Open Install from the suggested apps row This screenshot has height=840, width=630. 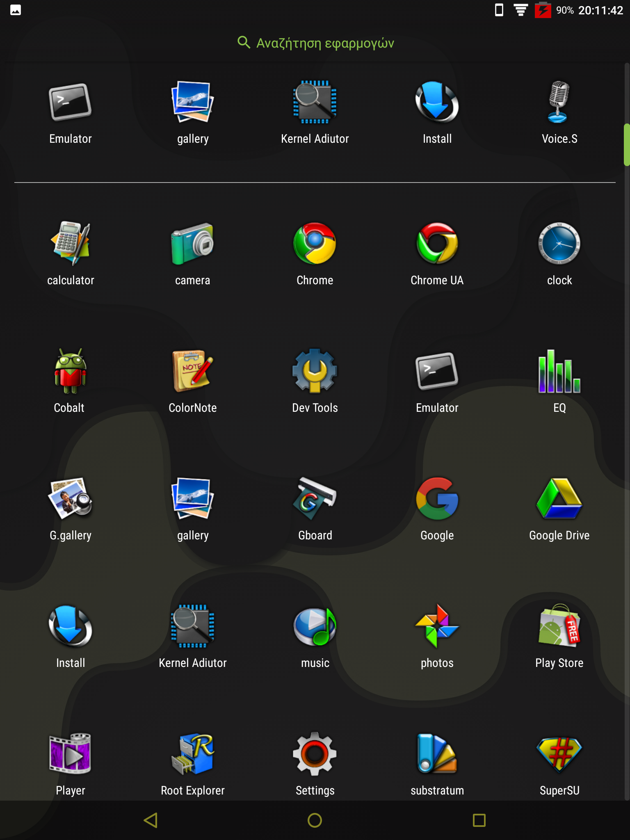437,112
